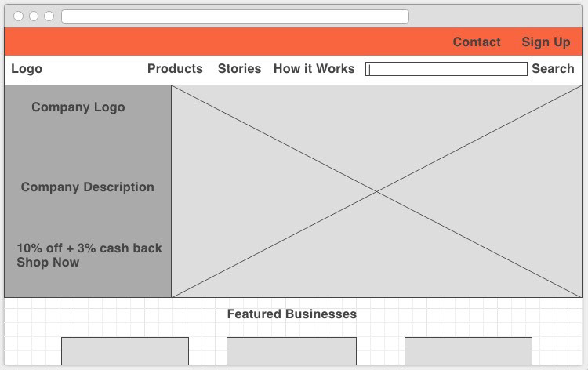Click the first browser window circle button

tap(18, 16)
